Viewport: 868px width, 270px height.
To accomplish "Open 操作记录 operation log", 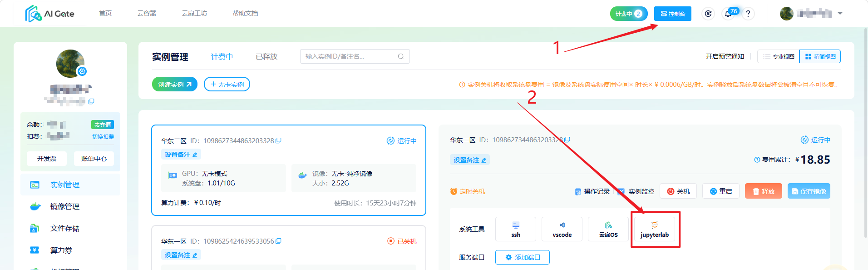I will pyautogui.click(x=592, y=191).
